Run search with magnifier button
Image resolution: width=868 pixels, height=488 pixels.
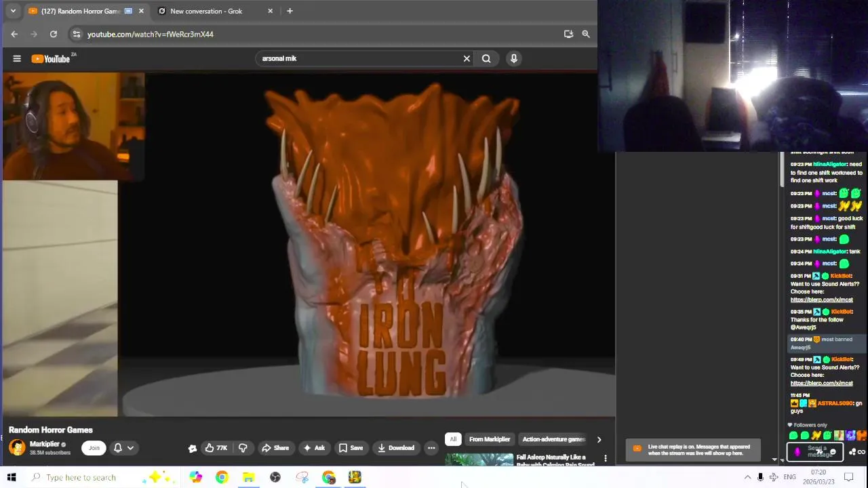486,58
